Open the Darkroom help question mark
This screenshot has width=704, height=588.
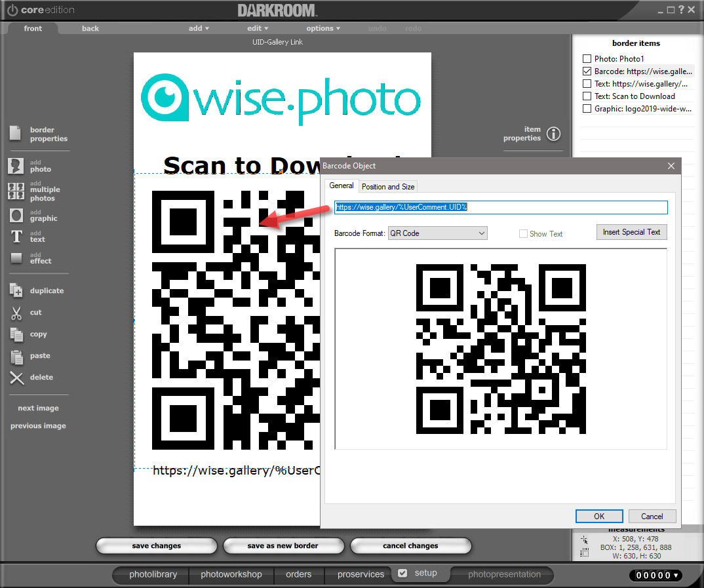coord(681,9)
